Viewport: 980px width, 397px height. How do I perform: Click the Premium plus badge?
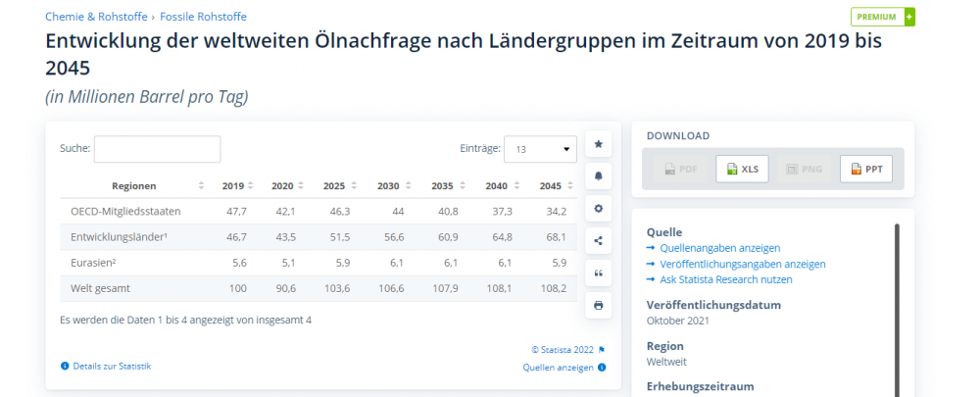(883, 17)
